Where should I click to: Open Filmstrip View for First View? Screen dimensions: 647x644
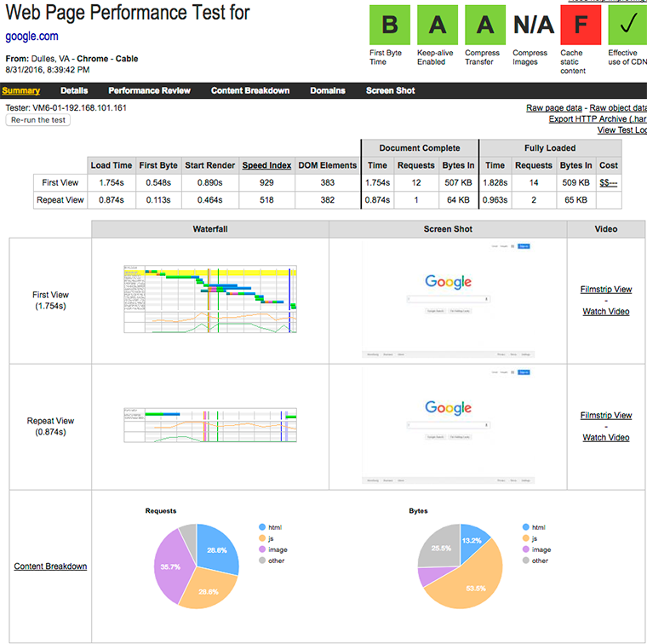606,289
